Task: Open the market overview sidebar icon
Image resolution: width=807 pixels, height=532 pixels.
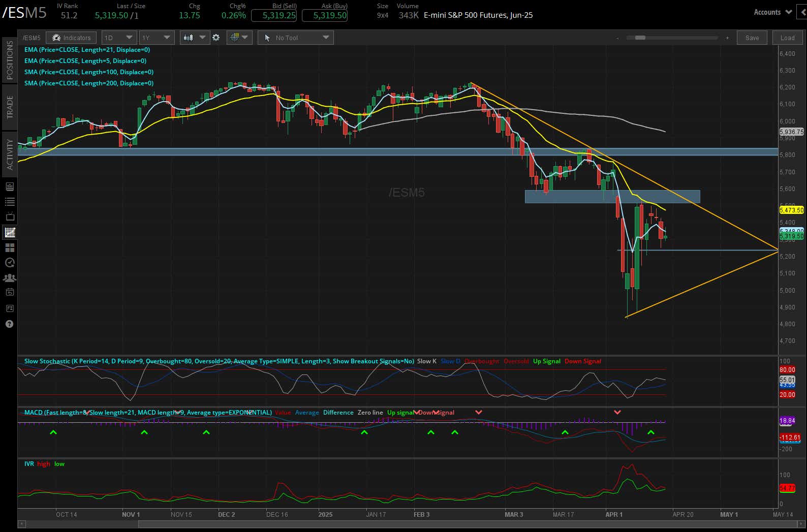Action: click(9, 186)
